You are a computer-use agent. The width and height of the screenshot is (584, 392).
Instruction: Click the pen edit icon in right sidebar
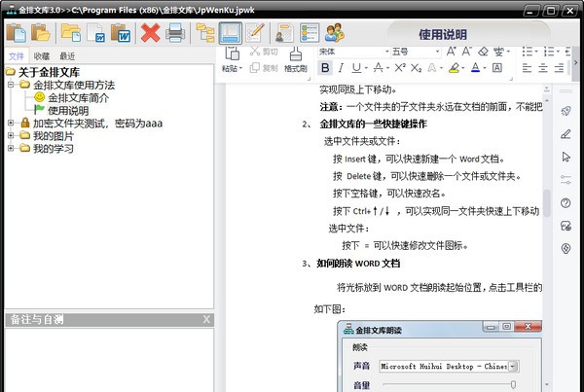coord(566,134)
